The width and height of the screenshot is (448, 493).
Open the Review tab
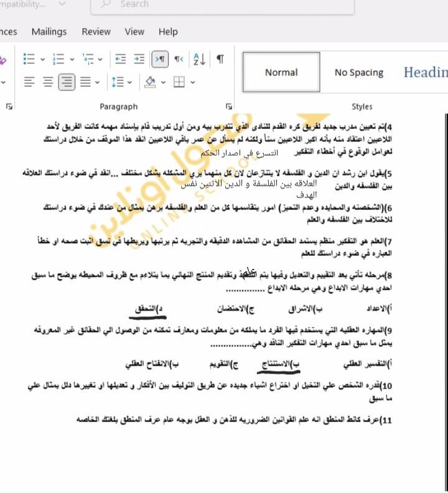tap(96, 32)
